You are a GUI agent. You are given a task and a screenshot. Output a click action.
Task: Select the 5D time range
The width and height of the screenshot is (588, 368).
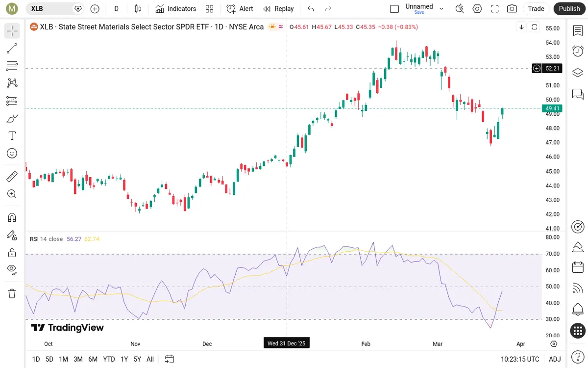[49, 359]
